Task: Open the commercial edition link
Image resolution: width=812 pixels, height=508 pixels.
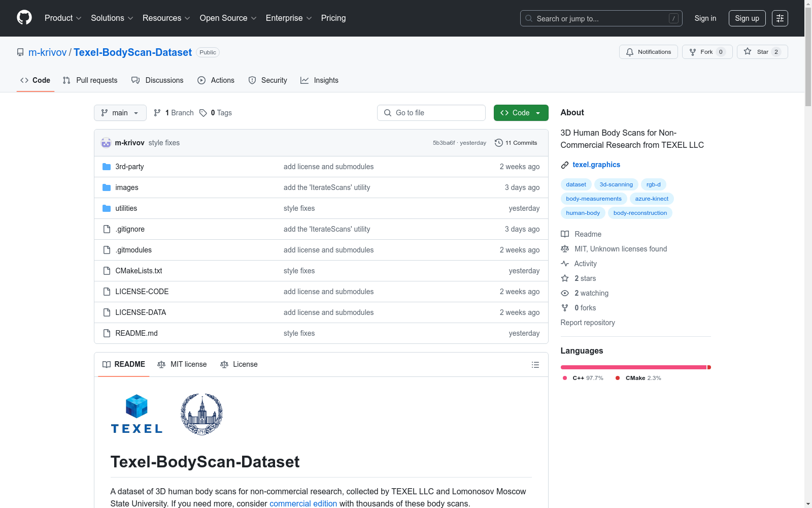Action: coord(303,503)
